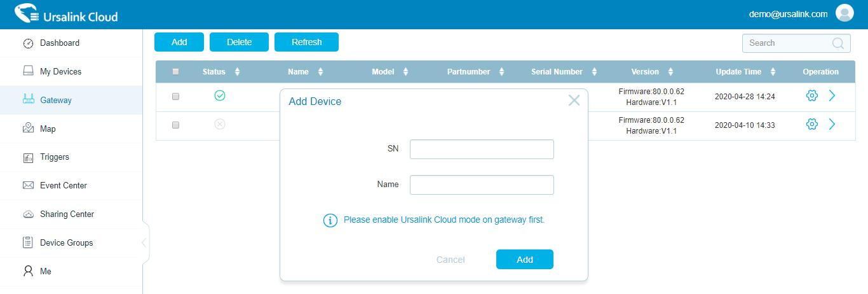
Task: Check the second gateway row checkbox
Action: 176,125
